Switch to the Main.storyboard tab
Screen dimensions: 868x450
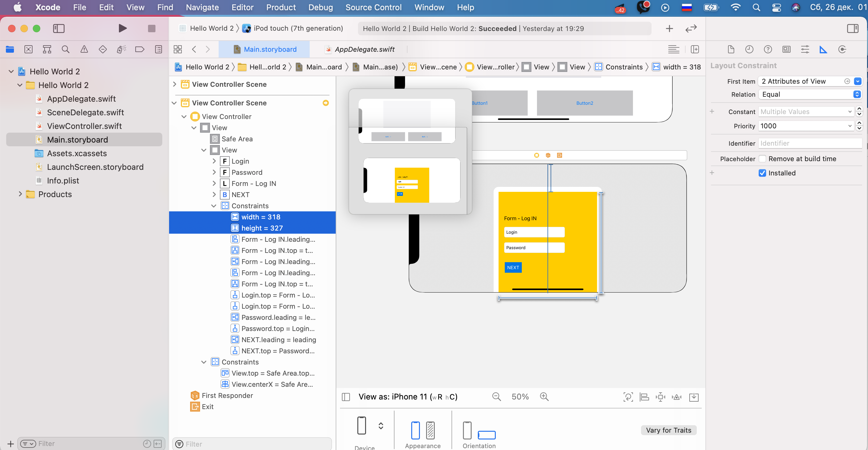pyautogui.click(x=264, y=49)
